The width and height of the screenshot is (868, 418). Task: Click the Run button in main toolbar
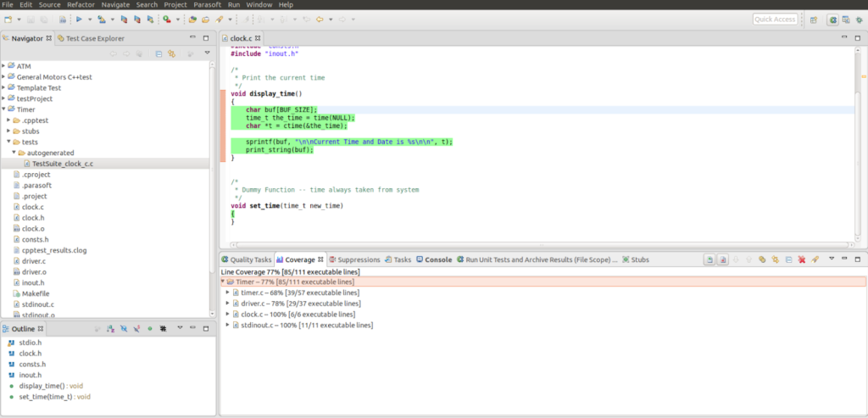(79, 19)
